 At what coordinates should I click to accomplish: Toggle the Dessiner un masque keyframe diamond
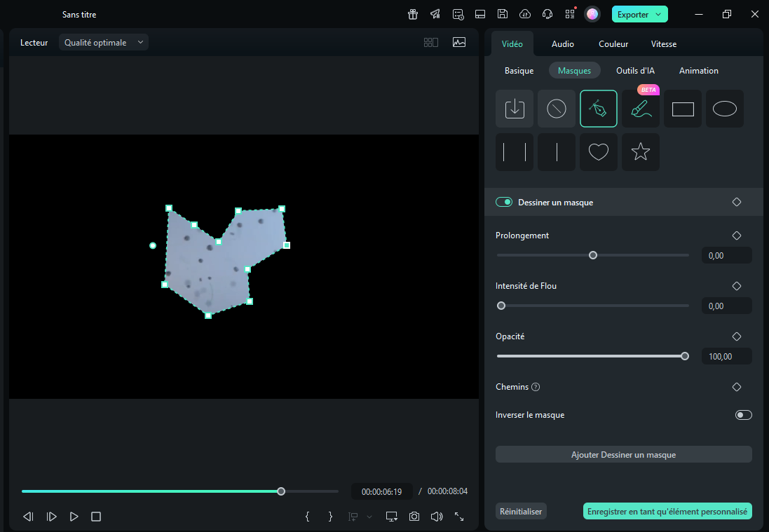tap(737, 202)
